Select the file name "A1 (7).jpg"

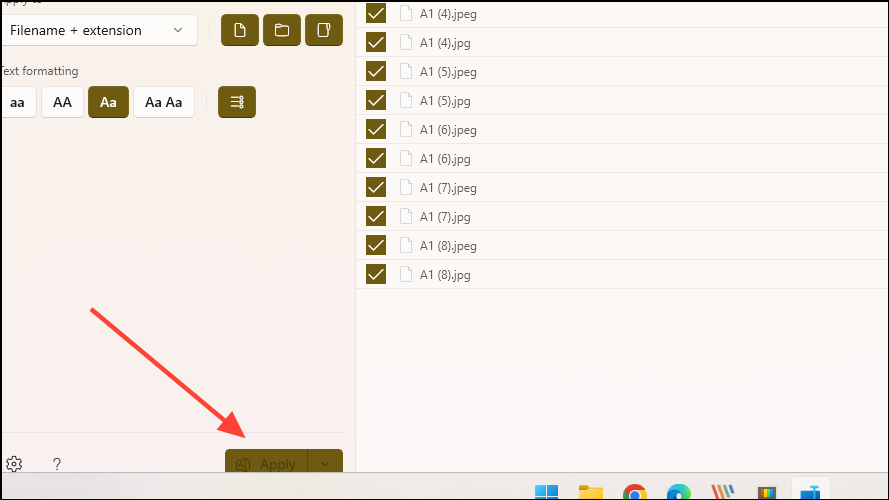445,217
